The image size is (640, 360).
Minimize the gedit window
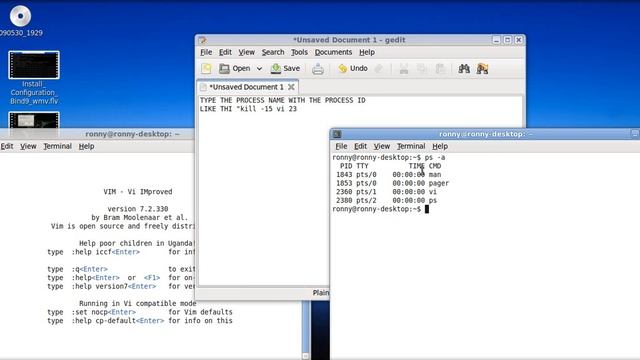(x=496, y=40)
